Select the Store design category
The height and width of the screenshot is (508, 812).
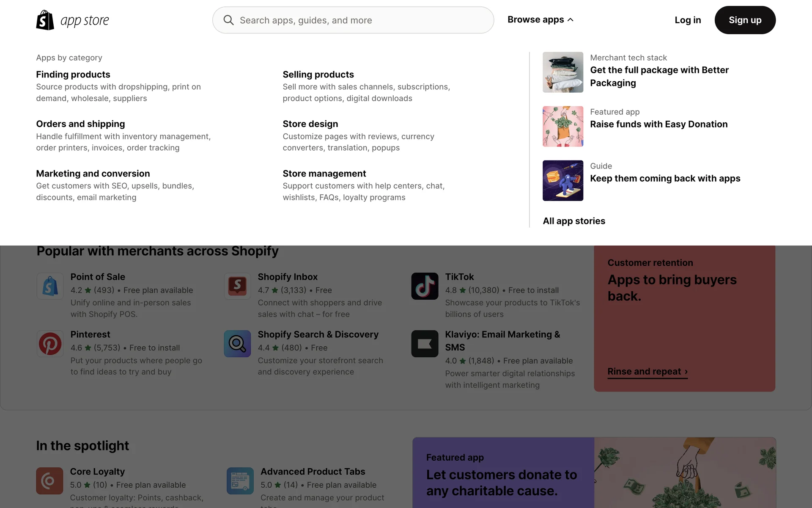pyautogui.click(x=310, y=124)
